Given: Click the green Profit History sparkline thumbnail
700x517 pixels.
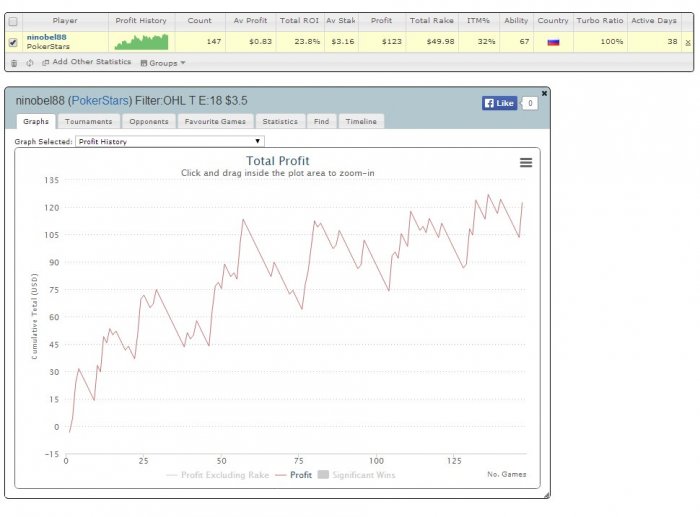Looking at the screenshot, I should point(141,42).
